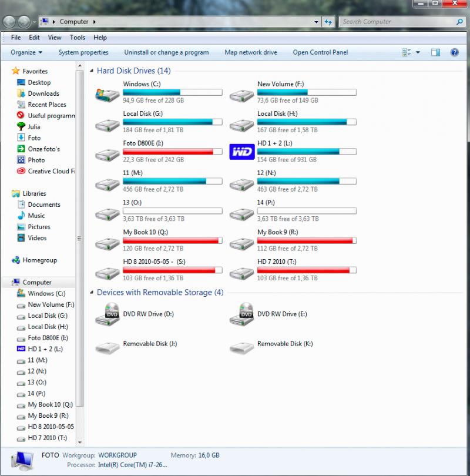Click Uninstall or change a program
This screenshot has height=476, width=470.
point(166,52)
